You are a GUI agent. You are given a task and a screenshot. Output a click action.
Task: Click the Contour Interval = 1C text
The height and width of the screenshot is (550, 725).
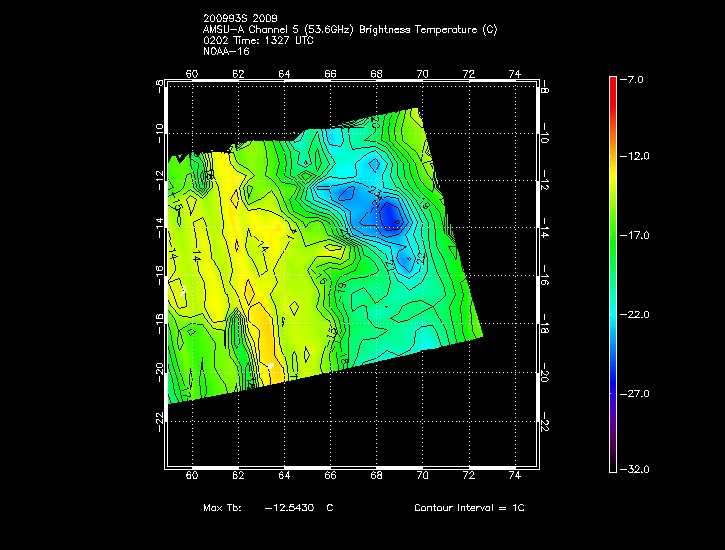pyautogui.click(x=469, y=508)
